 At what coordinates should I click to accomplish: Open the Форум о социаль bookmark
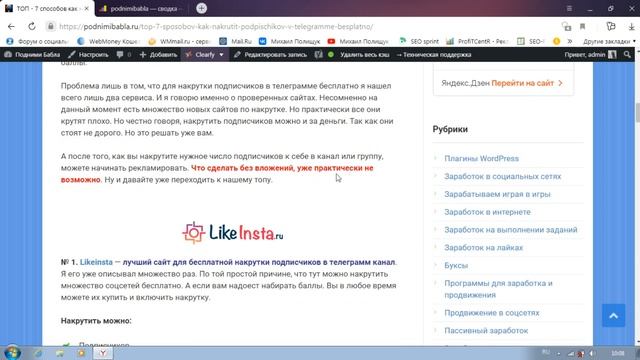point(38,41)
